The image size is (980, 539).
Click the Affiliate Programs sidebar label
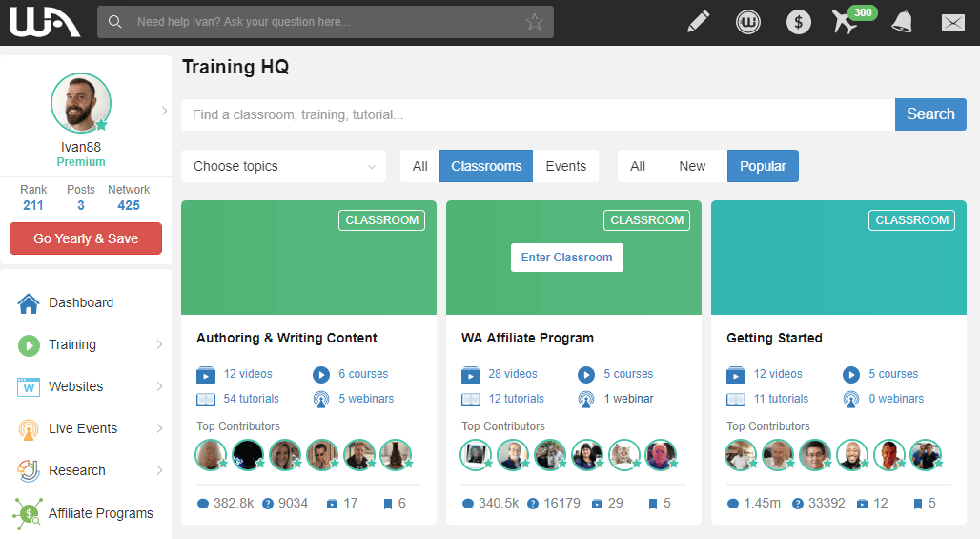[x=101, y=513]
